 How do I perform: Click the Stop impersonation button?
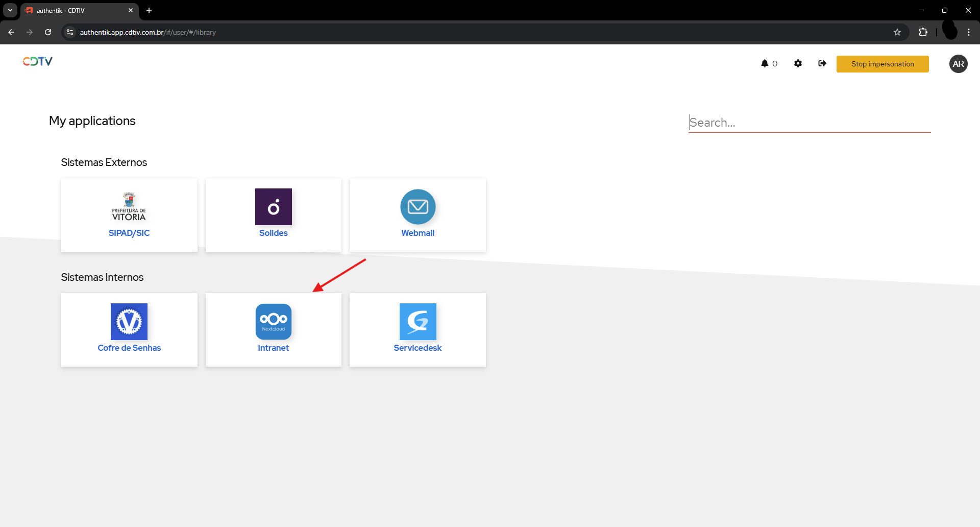[883, 63]
